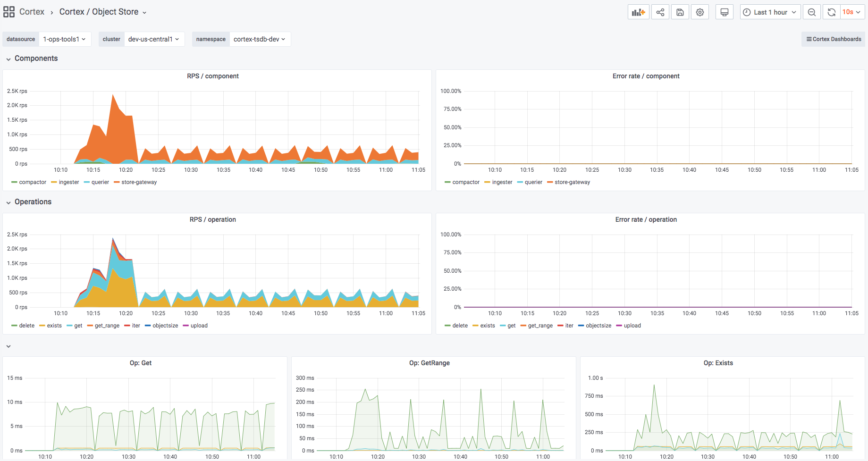The height and width of the screenshot is (461, 868).
Task: Open the namespace dropdown cortex-tsdb-dev
Action: click(x=260, y=39)
